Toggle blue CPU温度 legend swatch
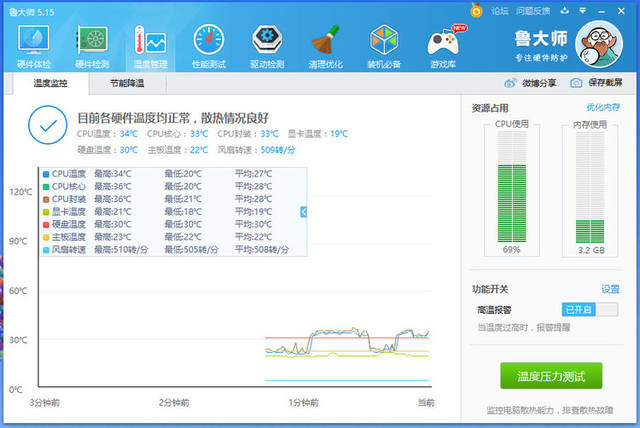 (46, 174)
